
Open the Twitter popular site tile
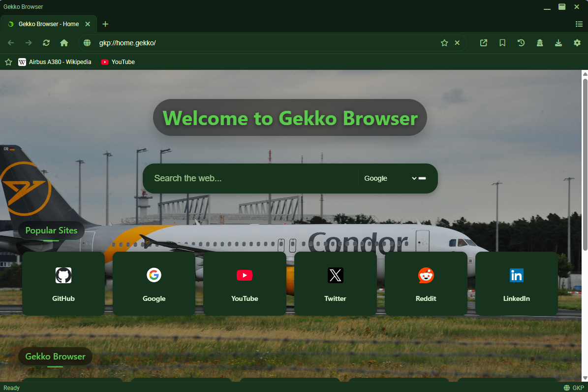335,284
